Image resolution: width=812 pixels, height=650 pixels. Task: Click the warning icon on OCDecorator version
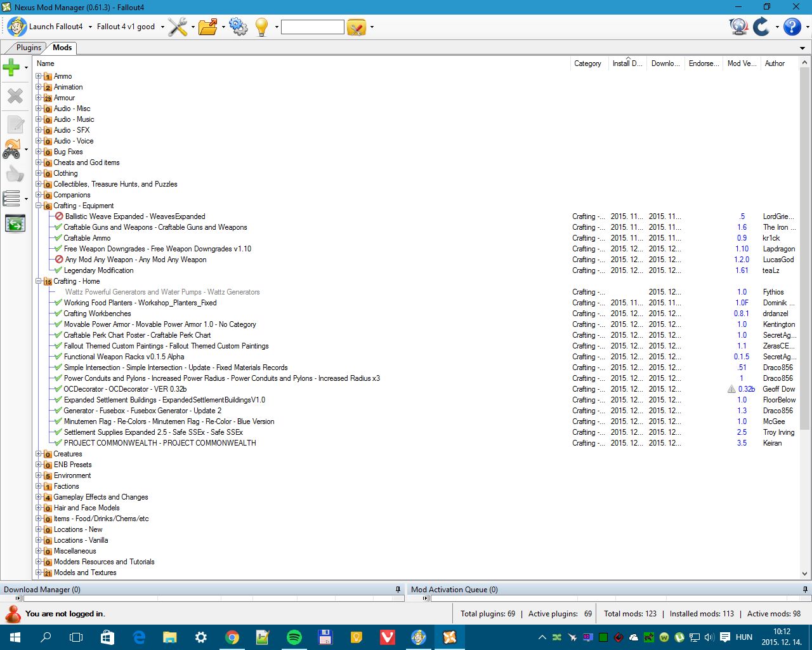click(731, 389)
